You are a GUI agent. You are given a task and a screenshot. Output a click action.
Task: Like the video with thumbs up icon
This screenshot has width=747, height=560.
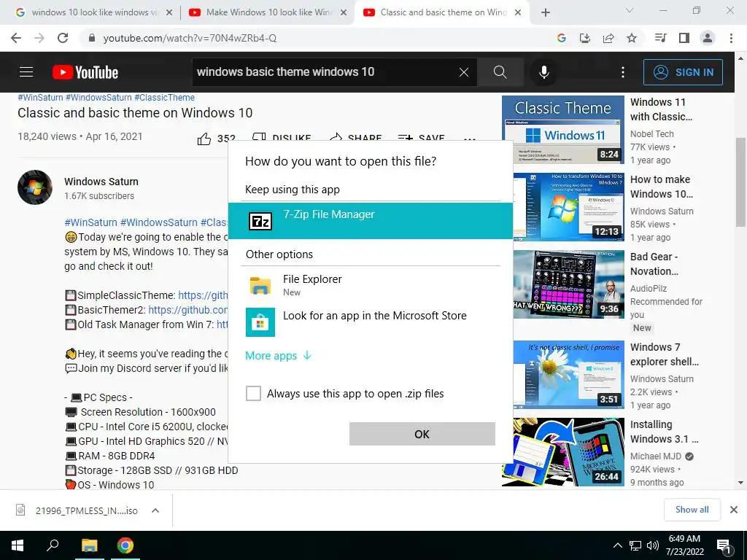coord(204,139)
